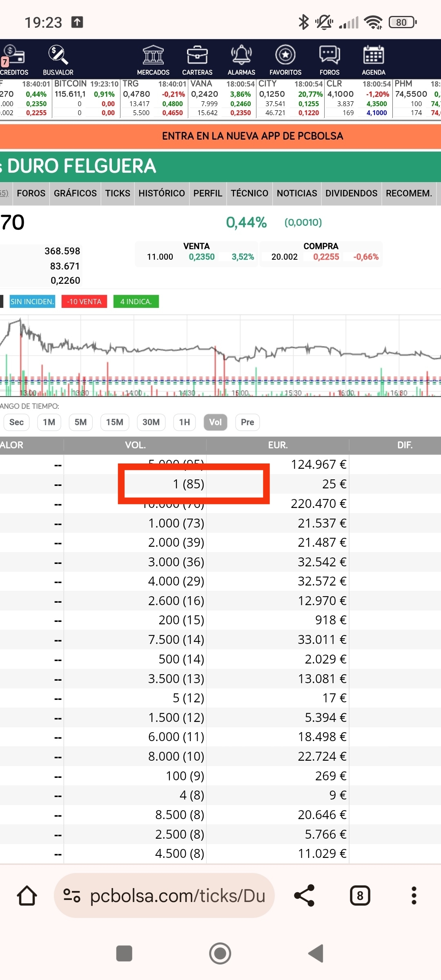Open the Bus.Valor search icon

pos(58,60)
